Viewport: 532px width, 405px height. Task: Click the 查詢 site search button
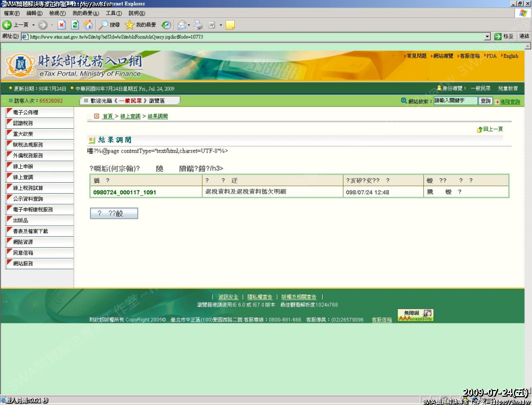click(x=485, y=101)
